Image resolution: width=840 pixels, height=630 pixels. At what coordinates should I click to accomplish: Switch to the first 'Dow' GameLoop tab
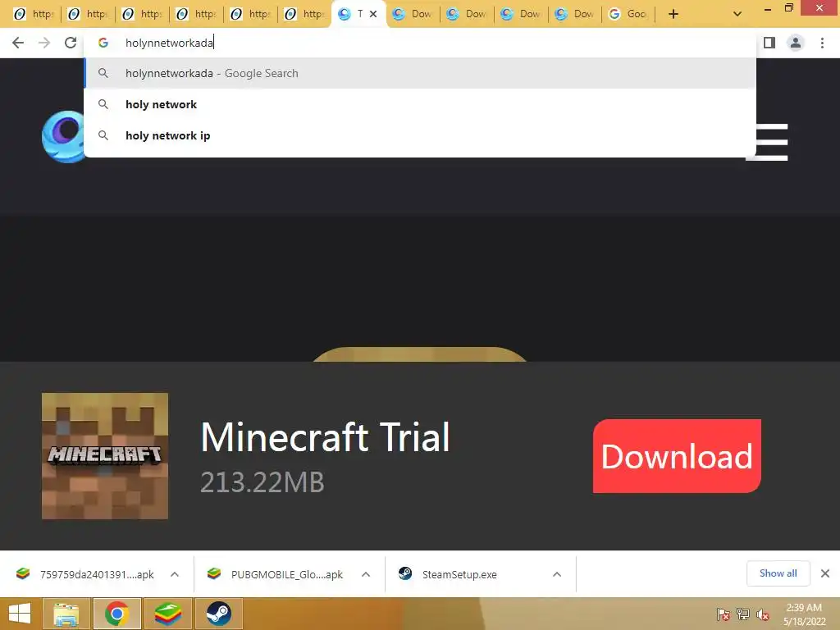413,14
